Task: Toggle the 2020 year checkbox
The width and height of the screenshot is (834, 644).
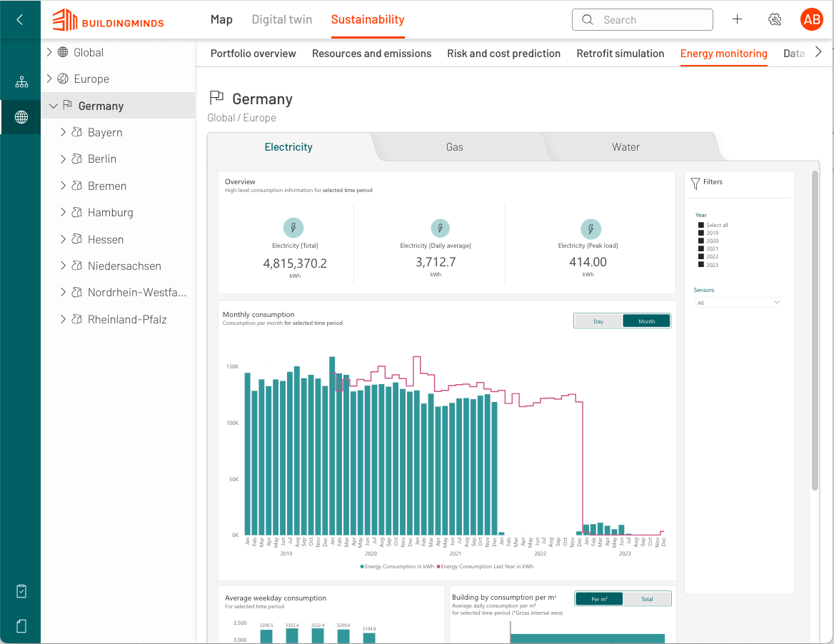Action: coord(701,241)
